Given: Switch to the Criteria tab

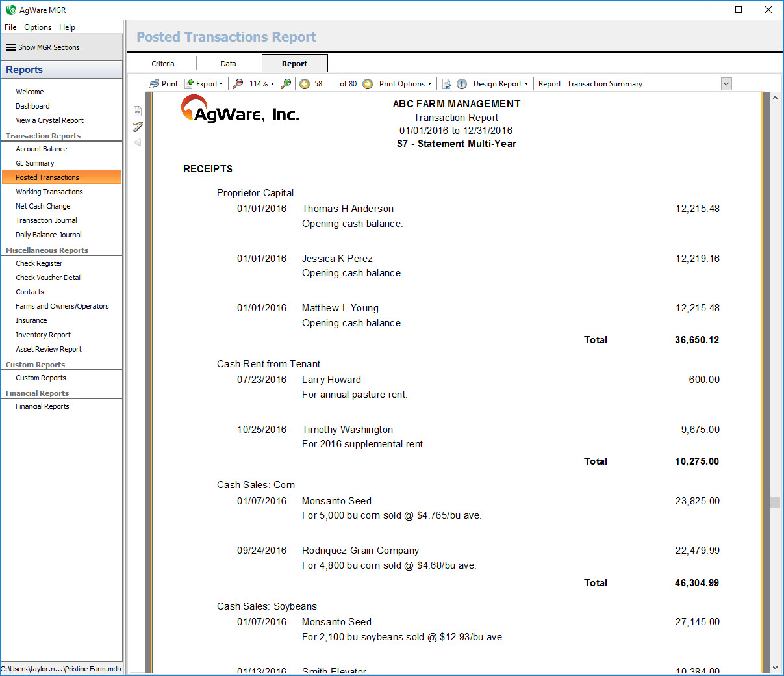Looking at the screenshot, I should (x=163, y=64).
